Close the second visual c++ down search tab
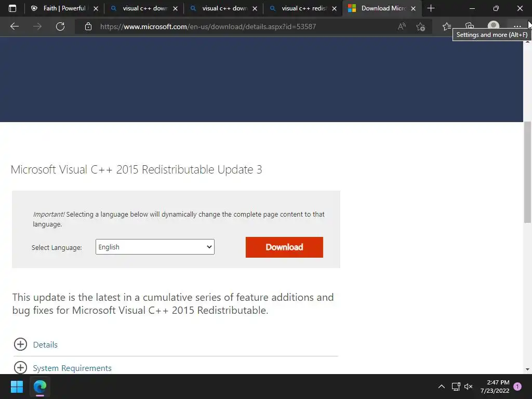The width and height of the screenshot is (532, 399). click(255, 8)
